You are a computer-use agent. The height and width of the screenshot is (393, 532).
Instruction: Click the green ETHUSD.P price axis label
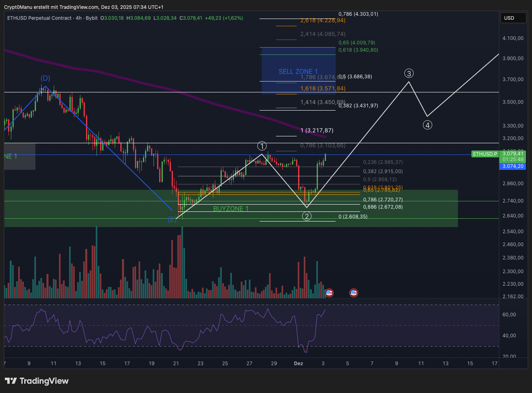click(485, 154)
